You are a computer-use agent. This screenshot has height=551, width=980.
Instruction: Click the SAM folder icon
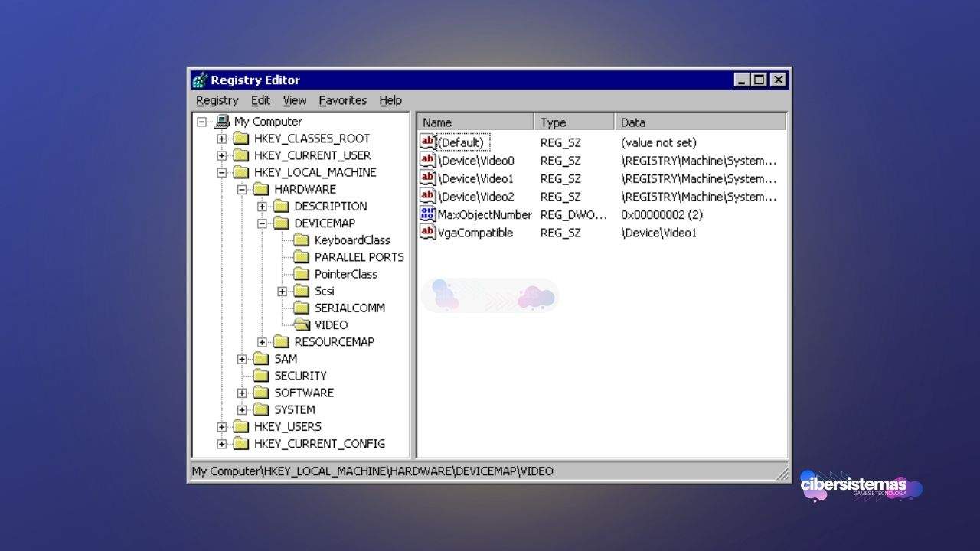pyautogui.click(x=261, y=359)
